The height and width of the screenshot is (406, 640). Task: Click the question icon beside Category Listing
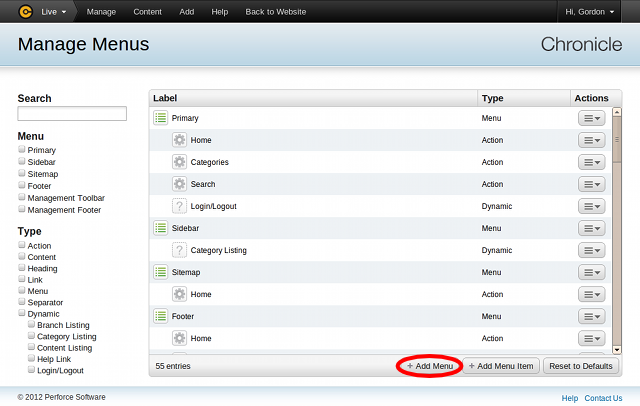[x=179, y=250]
